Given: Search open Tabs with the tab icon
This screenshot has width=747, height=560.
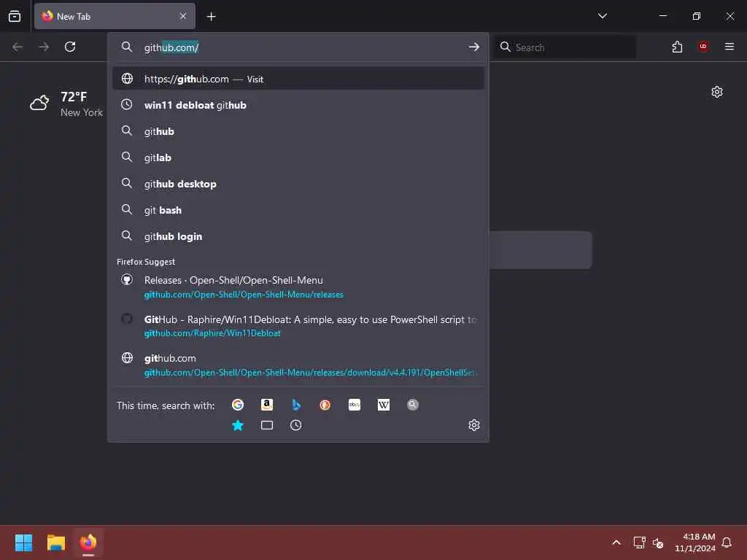Looking at the screenshot, I should pos(267,425).
